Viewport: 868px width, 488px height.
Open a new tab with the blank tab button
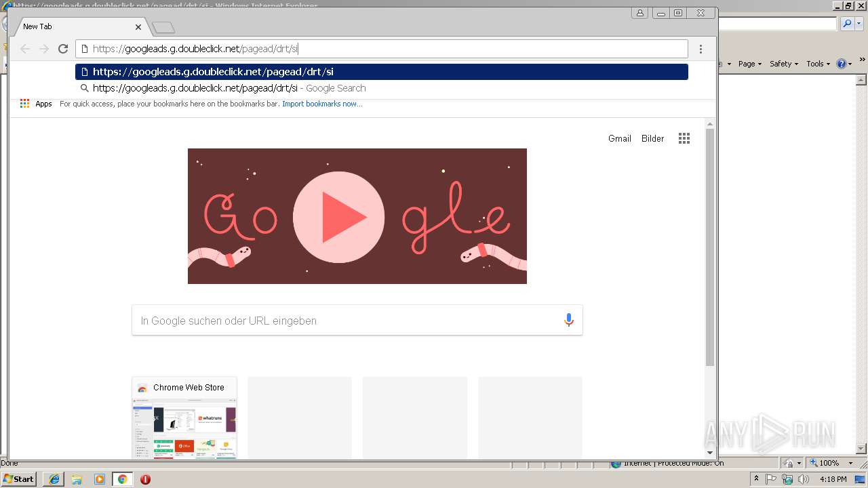coord(163,28)
